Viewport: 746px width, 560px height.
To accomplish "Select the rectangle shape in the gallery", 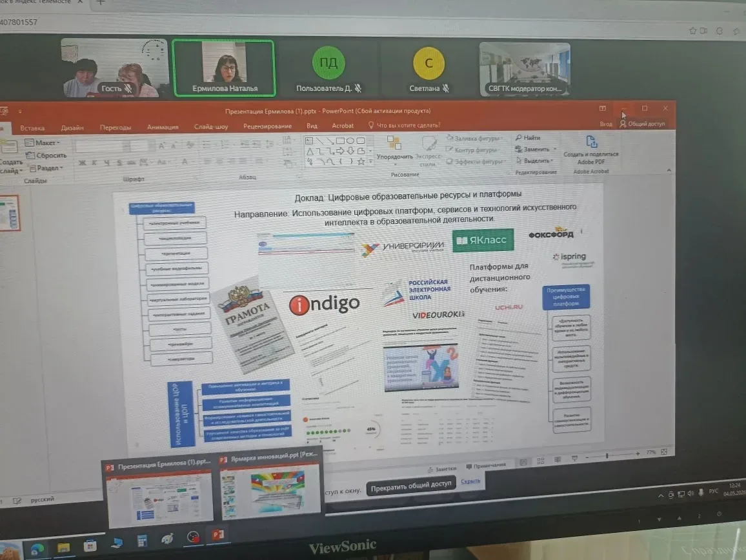I will (340, 141).
